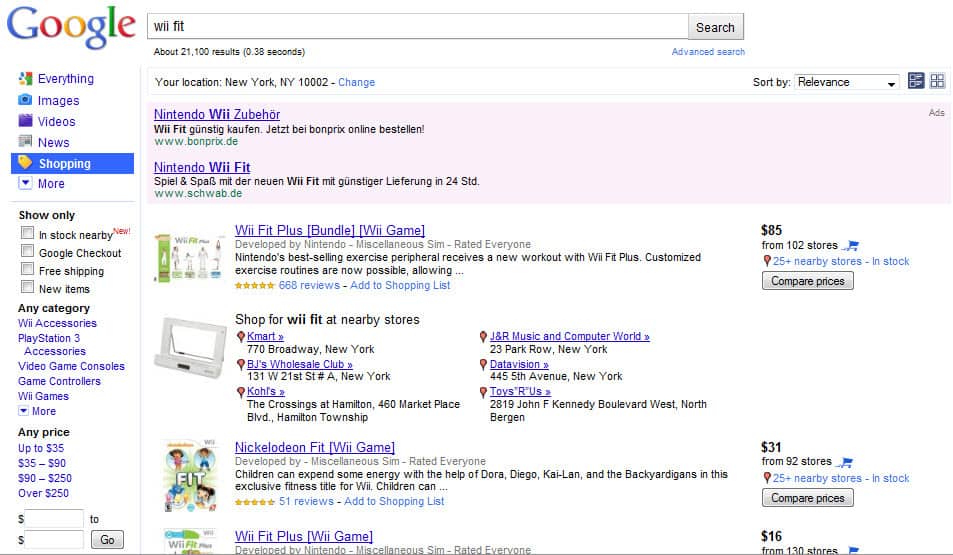Select Shopping search tab
This screenshot has width=953, height=555.
tap(72, 163)
